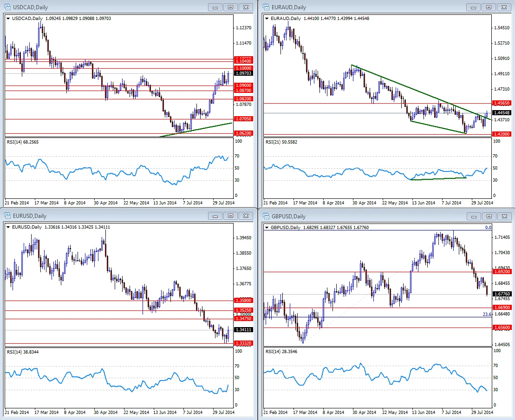Click 30 Apr 2014 date on EURAUD chart
This screenshot has width=515, height=420.
pyautogui.click(x=364, y=203)
